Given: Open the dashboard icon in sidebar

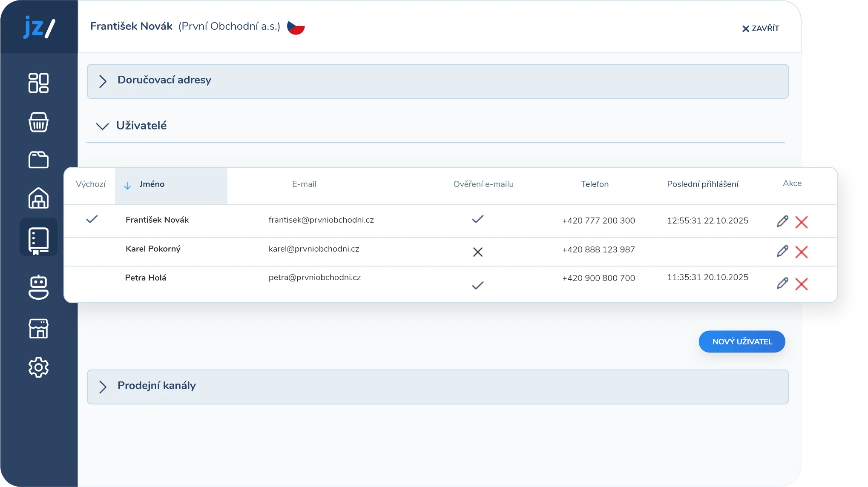Looking at the screenshot, I should pos(38,83).
